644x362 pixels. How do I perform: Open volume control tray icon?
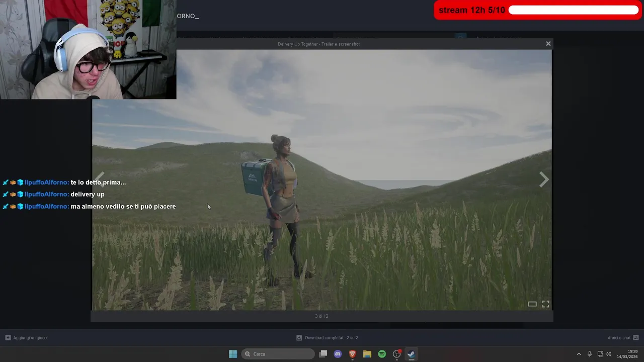[608, 354]
